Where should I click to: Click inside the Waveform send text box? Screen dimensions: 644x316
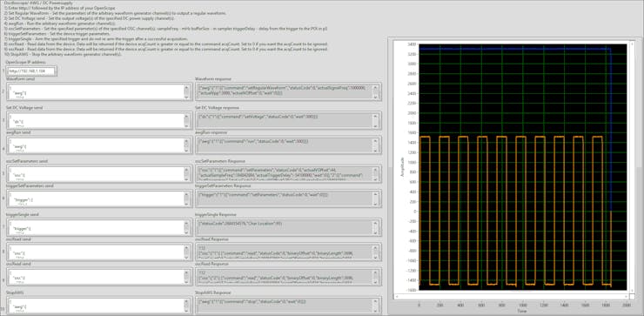click(x=94, y=92)
